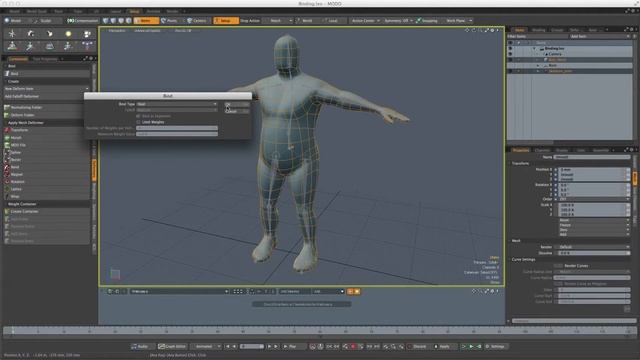This screenshot has width=640, height=360.
Task: Click the red record keyframe button
Action: pyautogui.click(x=353, y=347)
